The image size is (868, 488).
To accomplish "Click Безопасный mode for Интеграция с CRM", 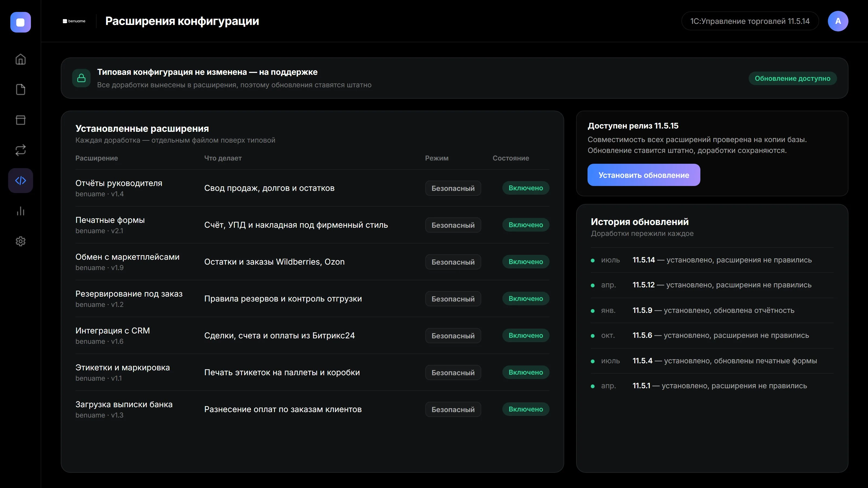I will coord(453,335).
